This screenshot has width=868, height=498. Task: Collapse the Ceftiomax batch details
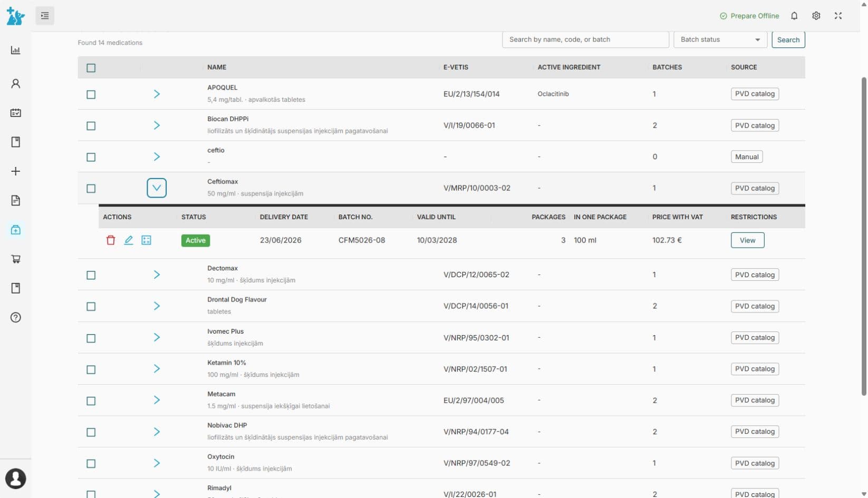tap(157, 188)
